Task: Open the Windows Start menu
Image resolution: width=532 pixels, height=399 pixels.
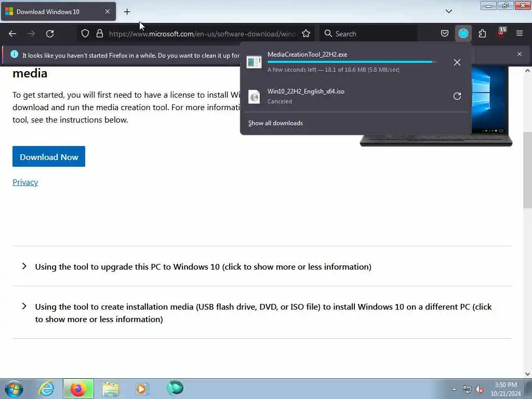Action: coord(14,389)
